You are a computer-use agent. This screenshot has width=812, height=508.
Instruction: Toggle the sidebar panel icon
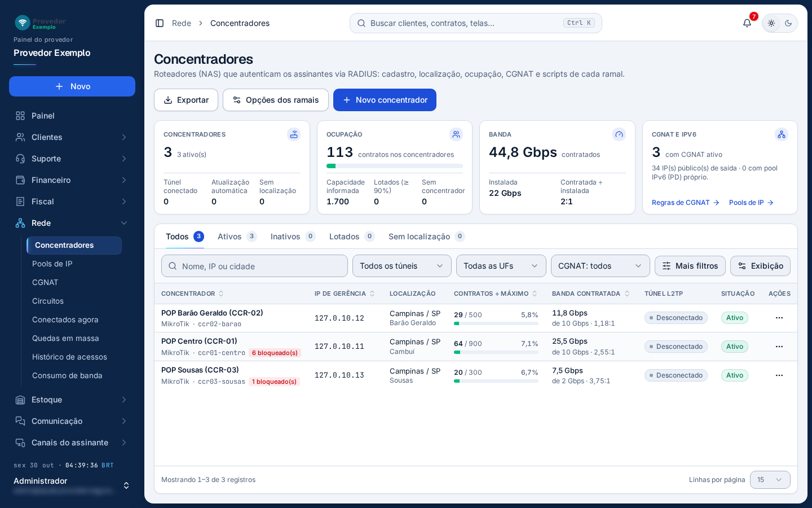coord(160,23)
